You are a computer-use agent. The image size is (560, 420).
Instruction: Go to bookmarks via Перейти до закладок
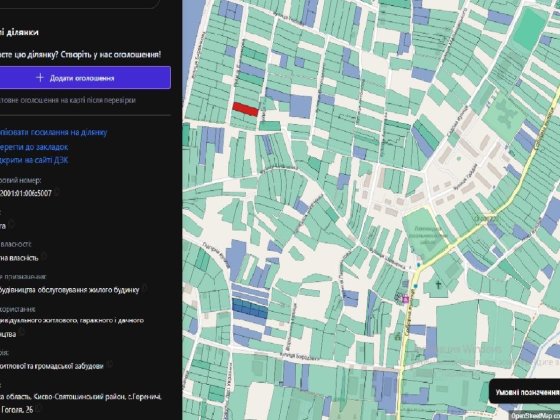[34, 147]
